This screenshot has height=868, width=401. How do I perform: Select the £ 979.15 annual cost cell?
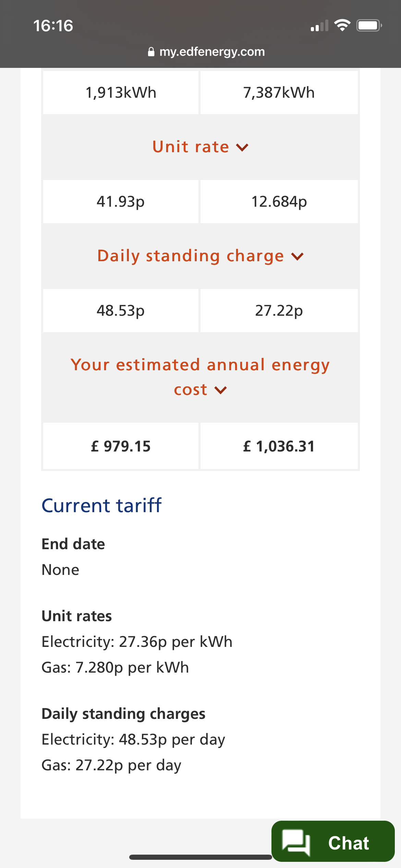pos(121,446)
